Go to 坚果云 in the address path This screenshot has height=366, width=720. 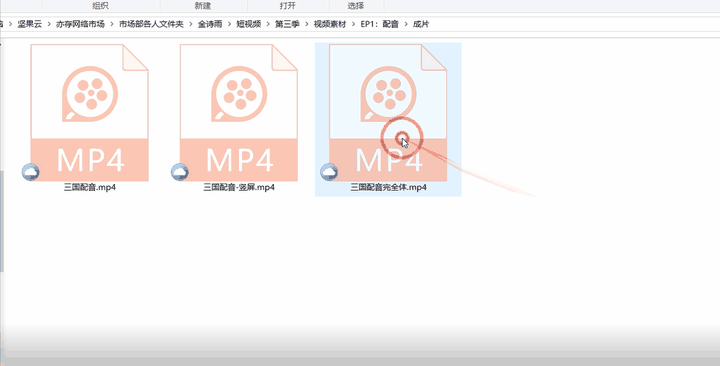[x=29, y=24]
